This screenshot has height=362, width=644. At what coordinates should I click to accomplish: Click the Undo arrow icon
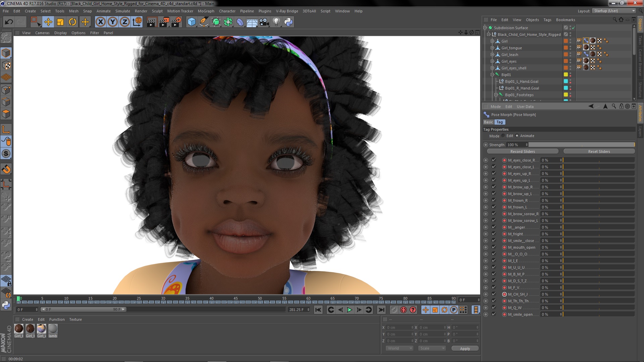(x=9, y=22)
